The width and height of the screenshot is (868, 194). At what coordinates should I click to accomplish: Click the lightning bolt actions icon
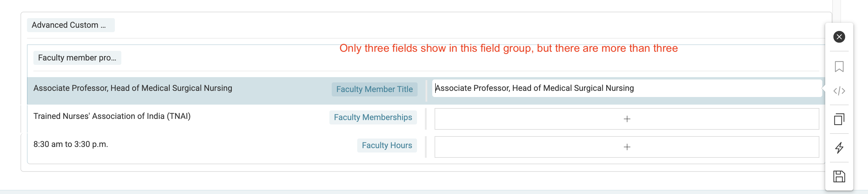[839, 148]
